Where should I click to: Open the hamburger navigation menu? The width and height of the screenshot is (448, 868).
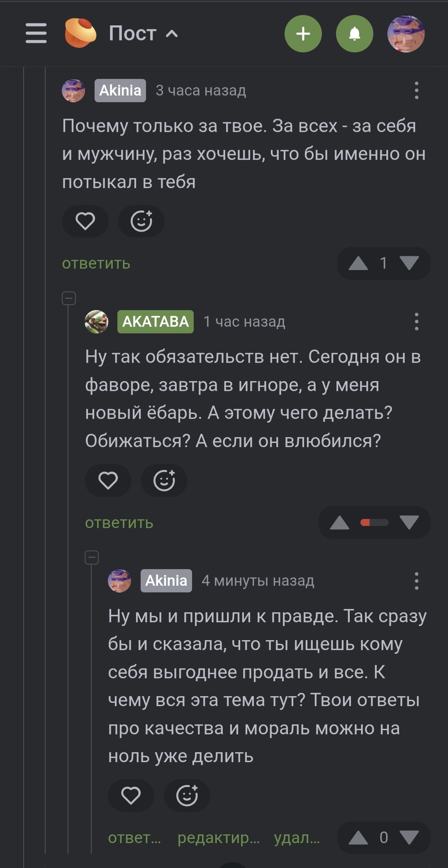click(36, 33)
